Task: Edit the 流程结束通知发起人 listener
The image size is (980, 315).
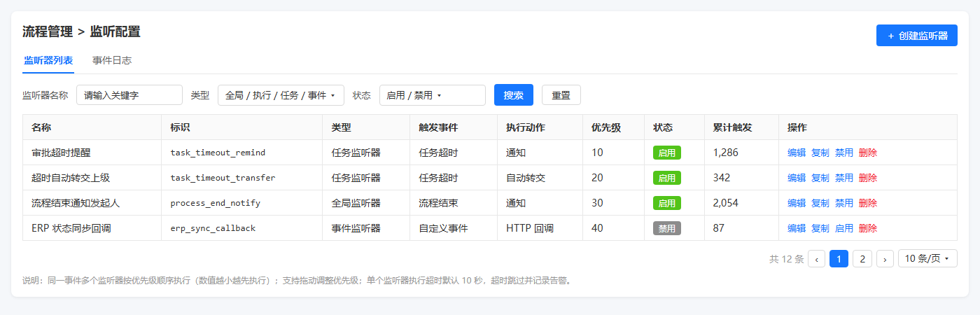Action: point(797,203)
